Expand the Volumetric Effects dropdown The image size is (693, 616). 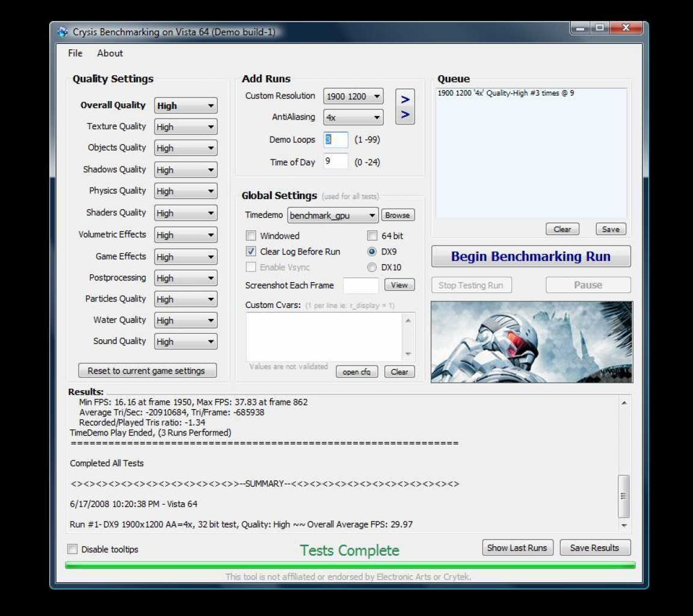coord(186,235)
